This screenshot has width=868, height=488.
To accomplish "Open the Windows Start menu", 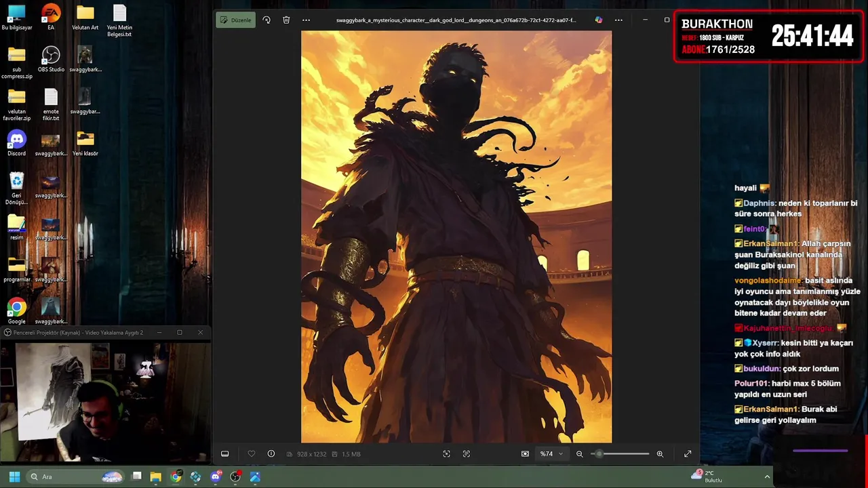I will pyautogui.click(x=14, y=476).
